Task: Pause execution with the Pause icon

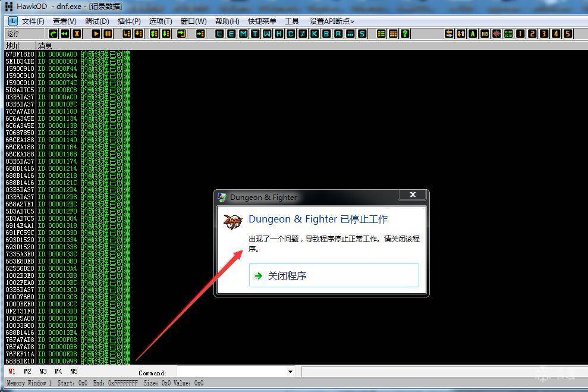Action: (108, 34)
